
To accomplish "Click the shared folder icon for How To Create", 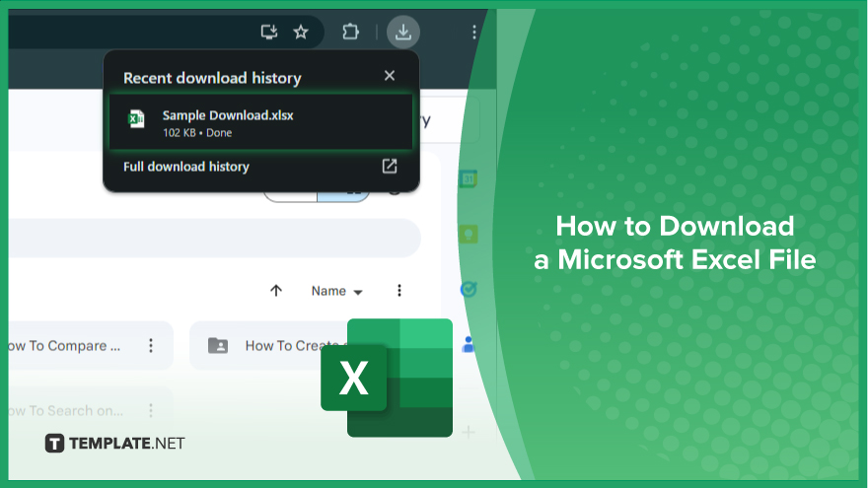I will 218,346.
